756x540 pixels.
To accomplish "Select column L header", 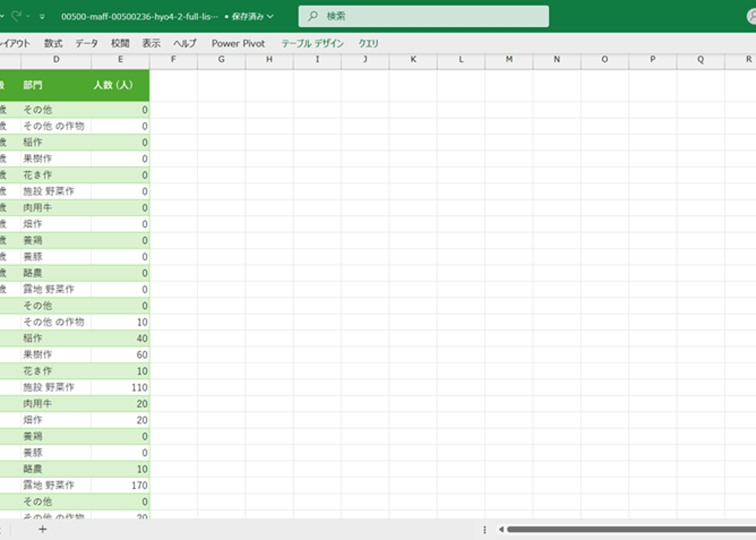I will tap(461, 60).
